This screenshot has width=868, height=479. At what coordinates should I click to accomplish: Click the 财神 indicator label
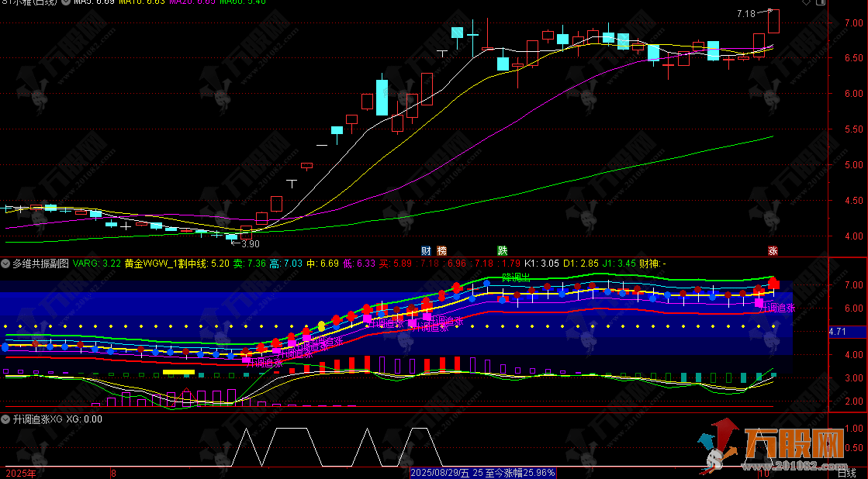tap(652, 264)
